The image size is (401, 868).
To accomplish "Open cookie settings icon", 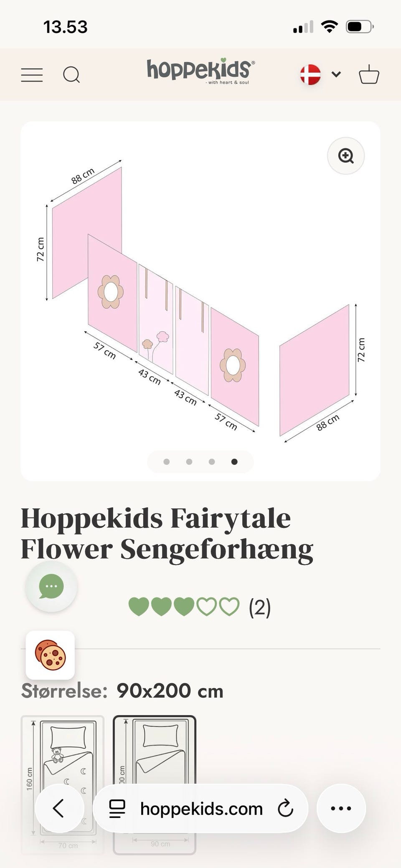I will click(x=50, y=655).
